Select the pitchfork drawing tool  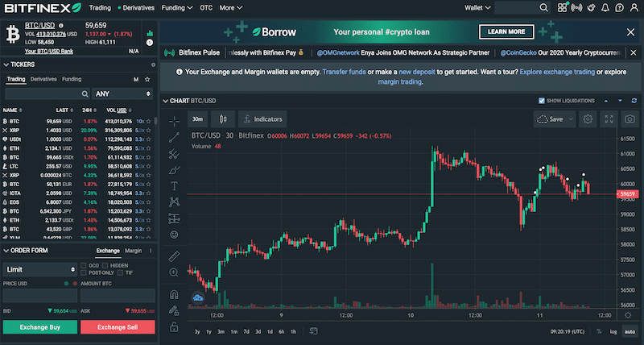tap(174, 154)
